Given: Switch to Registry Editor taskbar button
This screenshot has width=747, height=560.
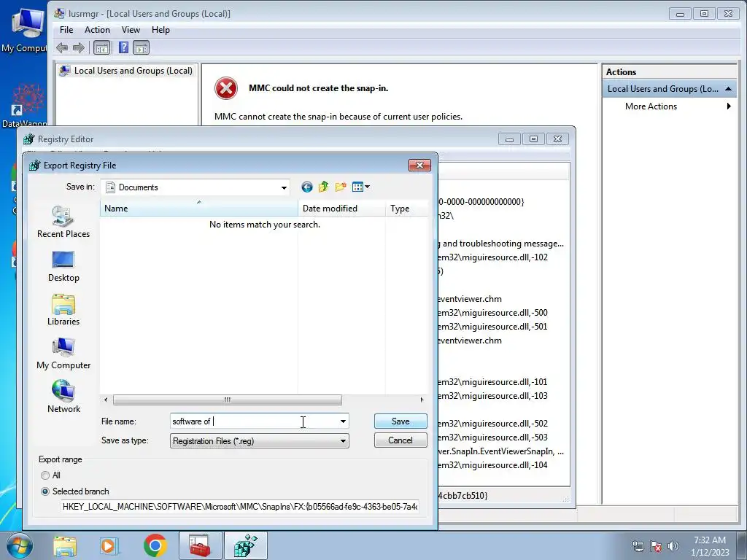Looking at the screenshot, I should coord(246,545).
